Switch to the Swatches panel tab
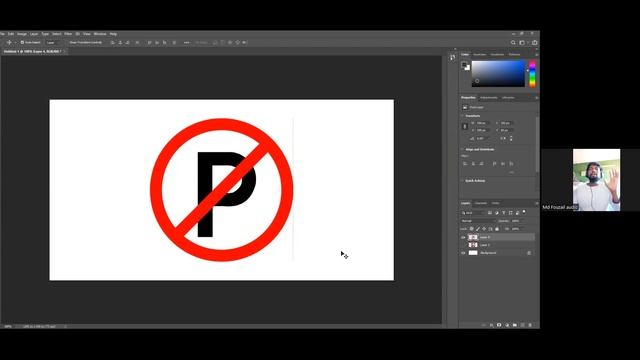The width and height of the screenshot is (640, 360). click(x=480, y=54)
